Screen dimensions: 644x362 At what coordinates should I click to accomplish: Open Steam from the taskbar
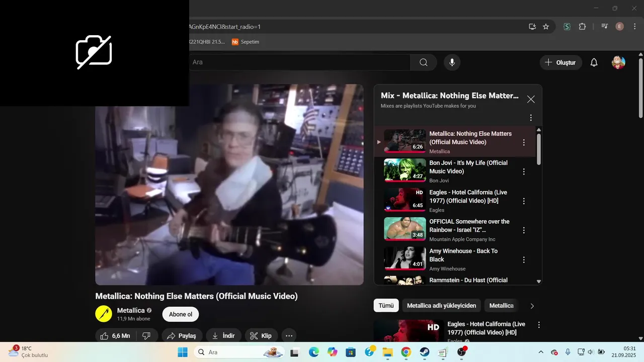pos(425,352)
